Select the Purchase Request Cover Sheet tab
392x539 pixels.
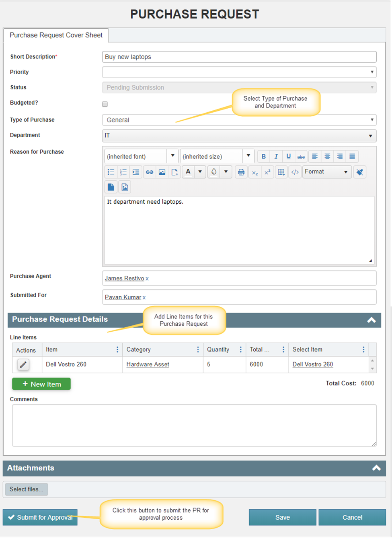coord(56,35)
